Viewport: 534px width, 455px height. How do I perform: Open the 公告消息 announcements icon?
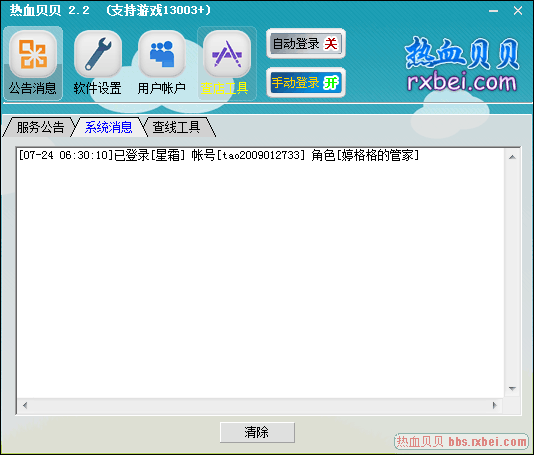(x=33, y=63)
